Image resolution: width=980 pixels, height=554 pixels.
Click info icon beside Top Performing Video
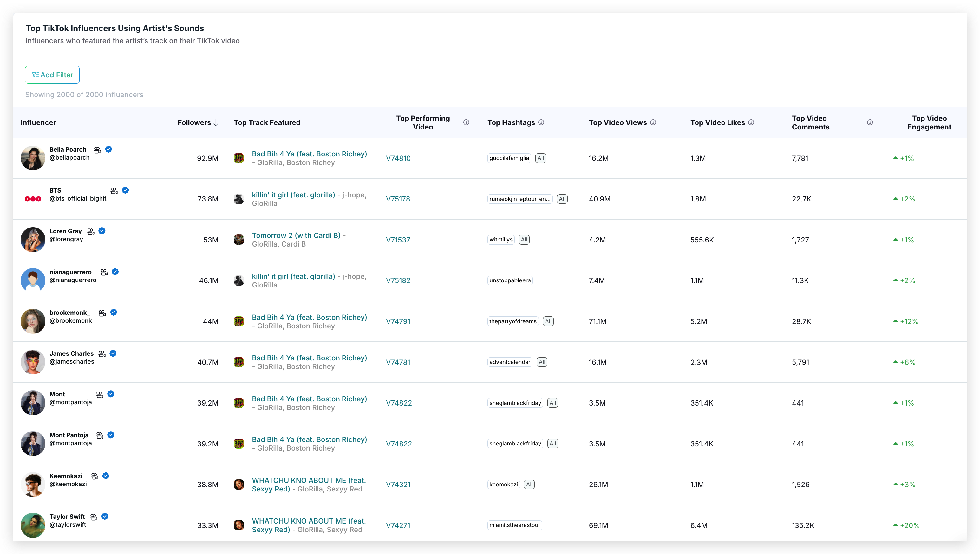(x=466, y=122)
